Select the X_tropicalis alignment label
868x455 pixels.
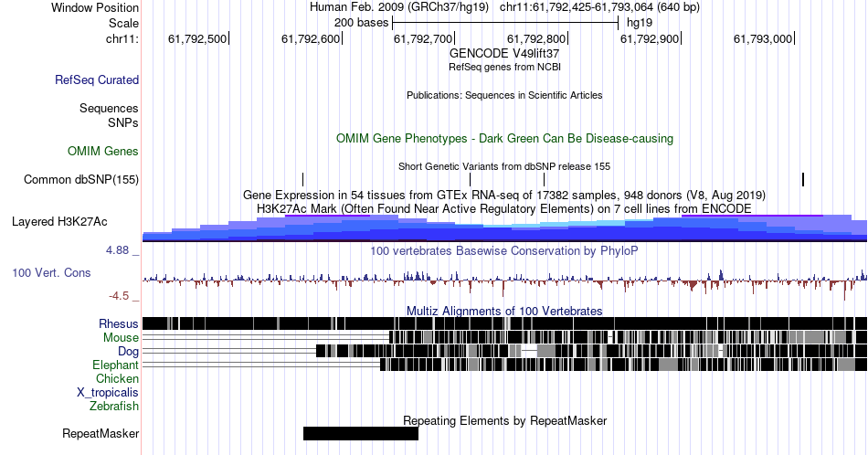108,393
